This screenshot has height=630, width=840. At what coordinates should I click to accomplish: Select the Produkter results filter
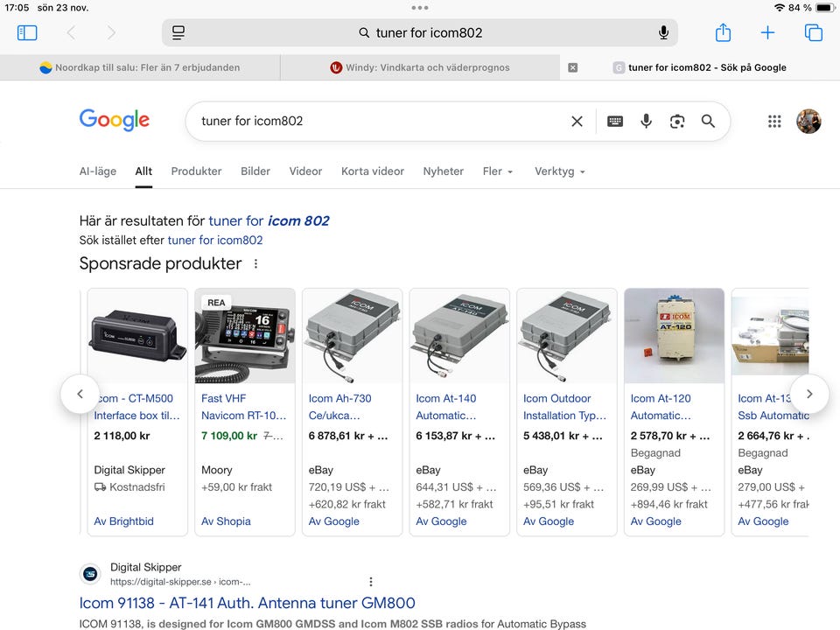[196, 171]
